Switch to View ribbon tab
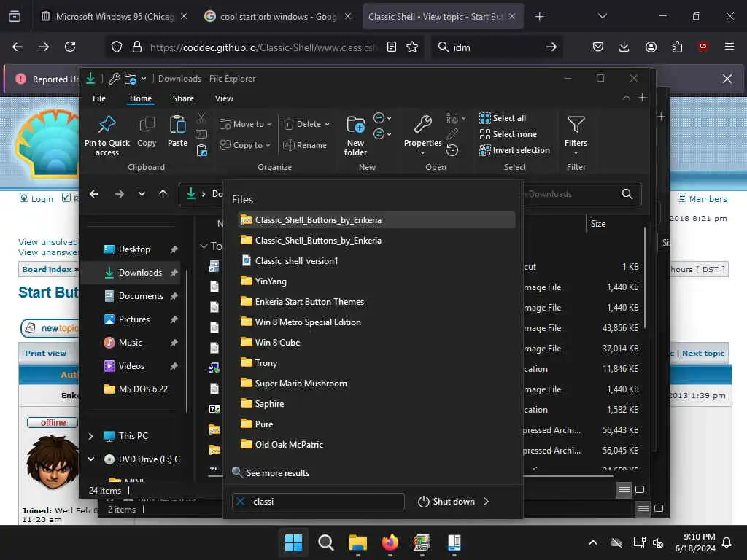Screen dimensions: 747x560 pos(224,98)
